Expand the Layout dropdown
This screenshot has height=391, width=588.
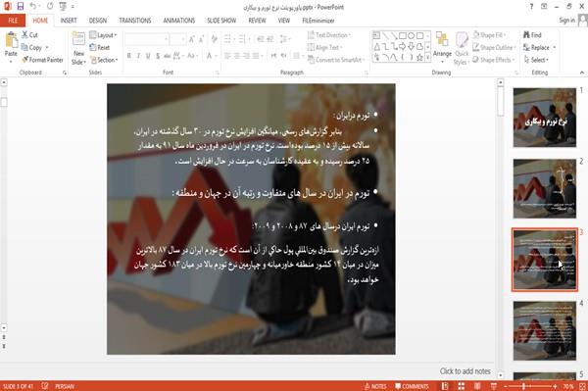103,35
